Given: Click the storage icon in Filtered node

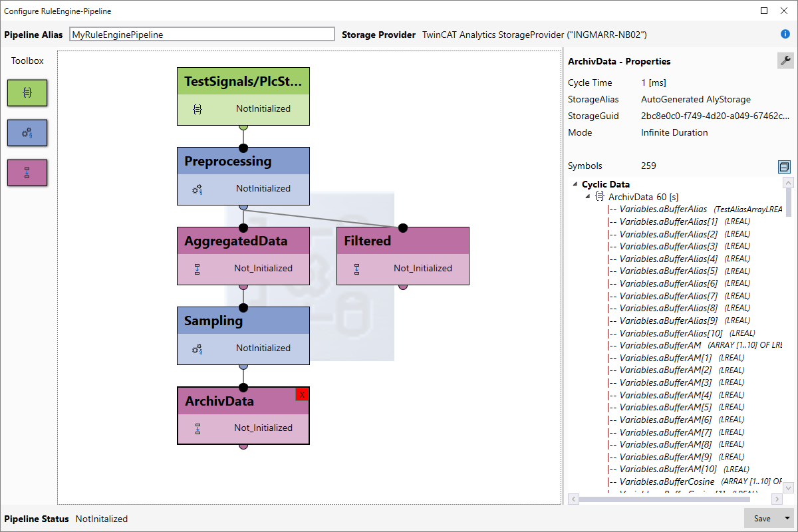Looking at the screenshot, I should (356, 269).
